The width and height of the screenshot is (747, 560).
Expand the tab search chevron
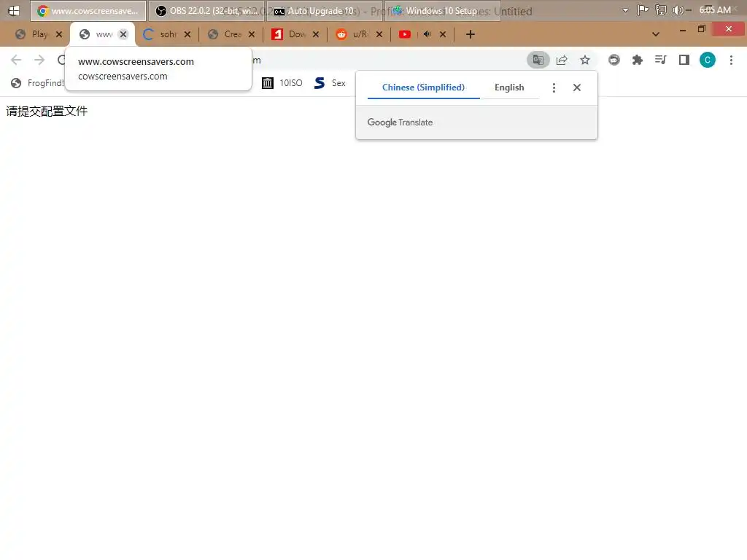pyautogui.click(x=656, y=34)
